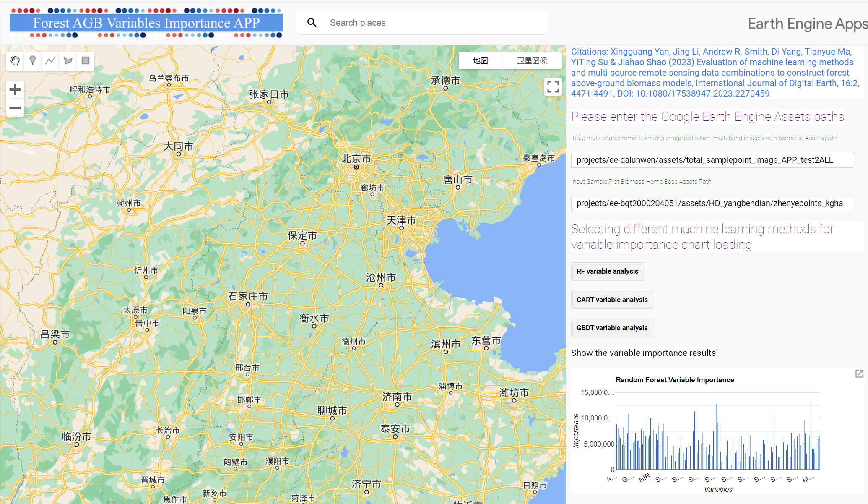Switch to 卫星图像 satellite view
The width and height of the screenshot is (868, 504).
(532, 61)
